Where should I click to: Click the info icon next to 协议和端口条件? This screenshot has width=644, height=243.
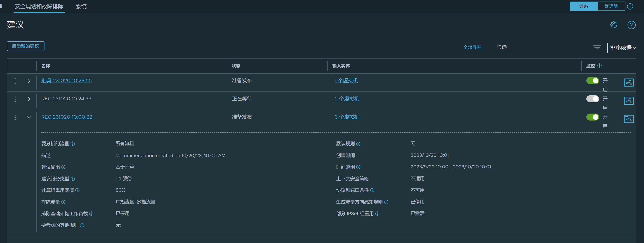(372, 190)
